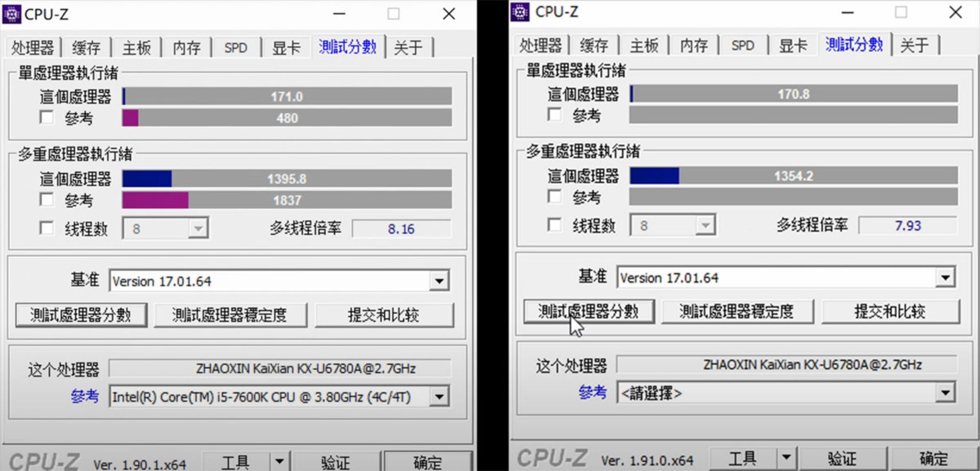The height and width of the screenshot is (471, 980).
Task: Enable 线程数 checkbox in right window
Action: coord(554,225)
